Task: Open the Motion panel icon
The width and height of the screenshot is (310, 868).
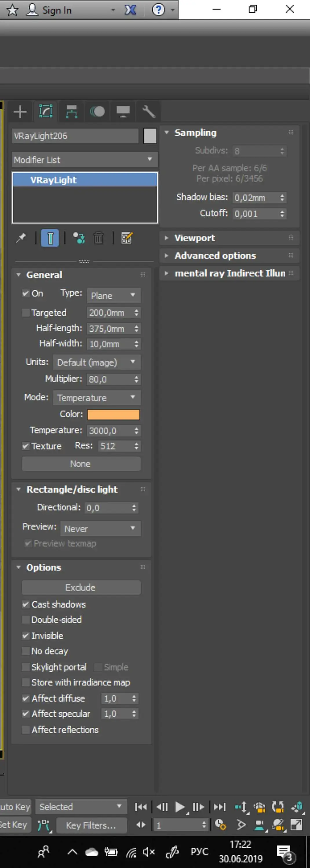Action: click(x=97, y=111)
